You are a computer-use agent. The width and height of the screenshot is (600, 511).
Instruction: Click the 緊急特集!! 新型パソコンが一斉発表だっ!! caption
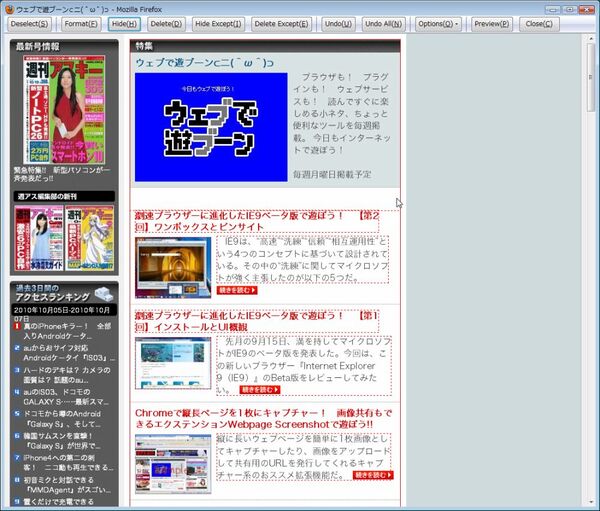(62, 174)
